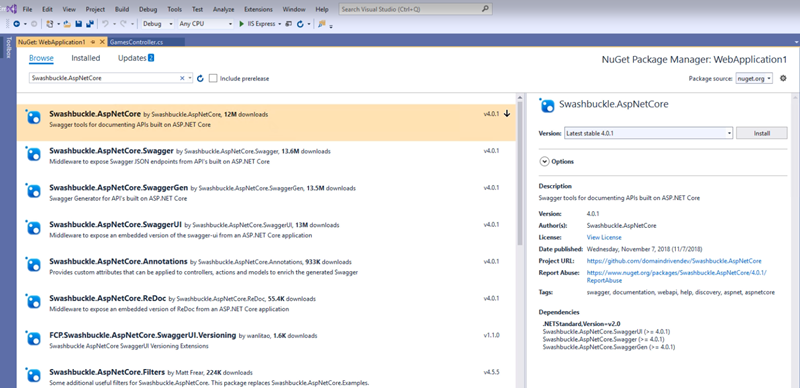Click the Save icon in toolbar
The image size is (800, 388).
(79, 24)
